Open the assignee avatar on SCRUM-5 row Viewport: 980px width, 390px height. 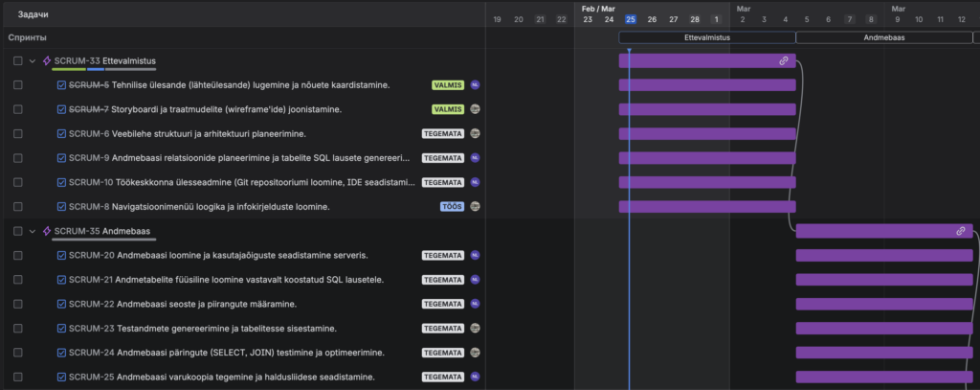(475, 85)
